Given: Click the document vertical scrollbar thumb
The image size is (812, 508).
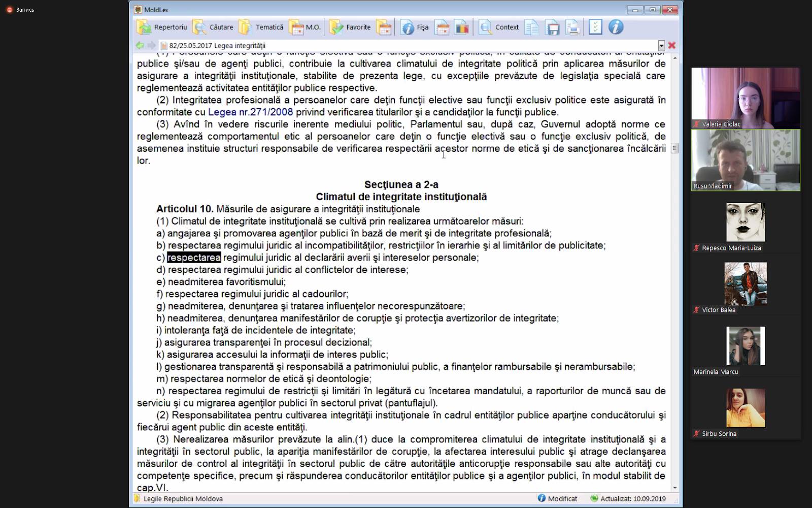Looking at the screenshot, I should pyautogui.click(x=674, y=148).
